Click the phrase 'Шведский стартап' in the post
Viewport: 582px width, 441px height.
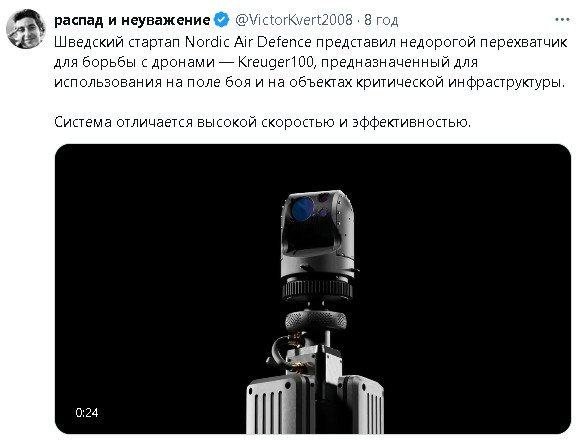[x=117, y=42]
